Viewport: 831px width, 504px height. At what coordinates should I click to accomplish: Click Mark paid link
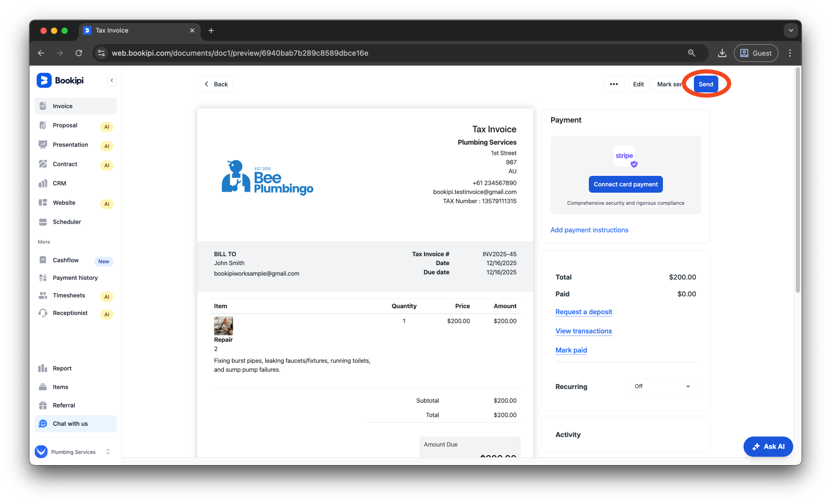(572, 350)
